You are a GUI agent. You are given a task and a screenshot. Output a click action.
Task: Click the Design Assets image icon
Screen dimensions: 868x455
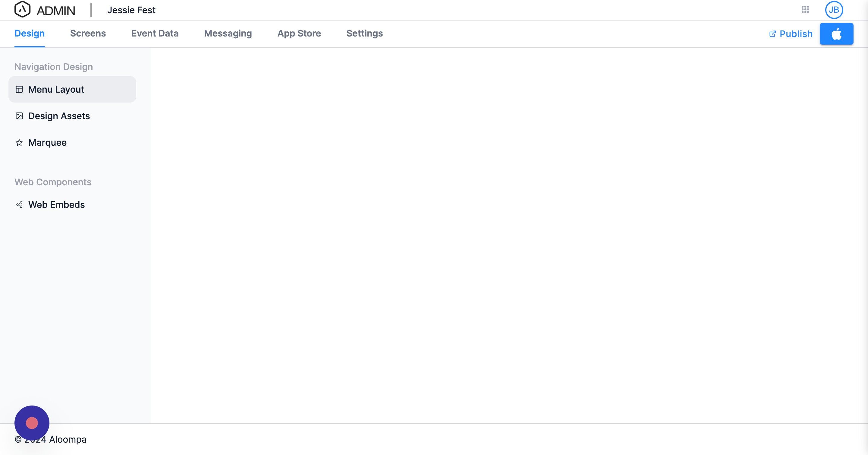click(19, 116)
